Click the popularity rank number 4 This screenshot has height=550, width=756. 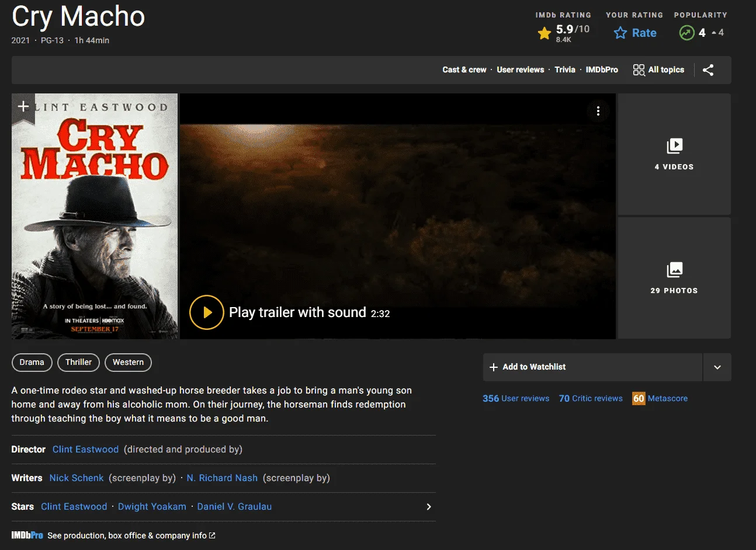702,33
